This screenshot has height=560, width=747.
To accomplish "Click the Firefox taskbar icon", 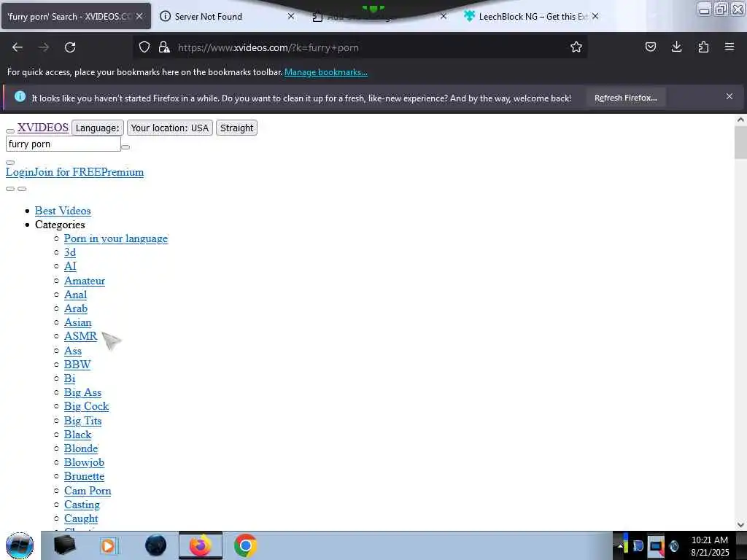I will pyautogui.click(x=201, y=545).
